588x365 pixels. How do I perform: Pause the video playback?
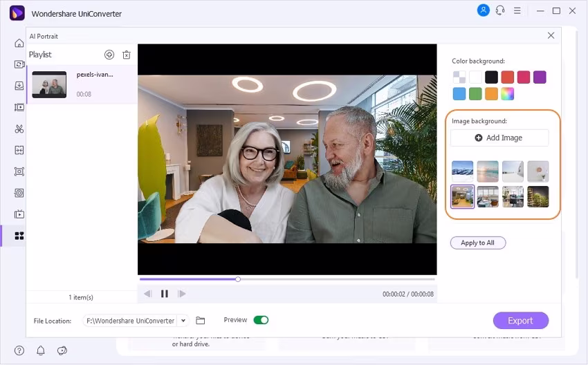pyautogui.click(x=164, y=294)
